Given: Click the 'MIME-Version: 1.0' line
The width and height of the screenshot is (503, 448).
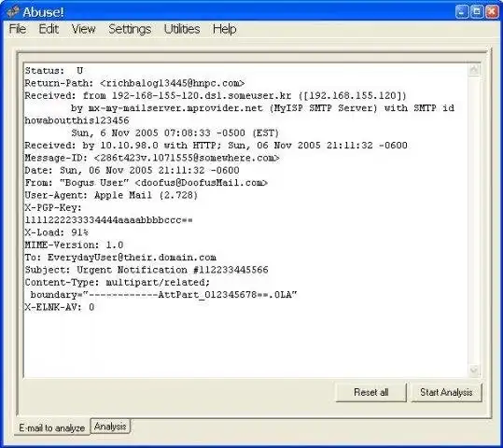Looking at the screenshot, I should click(x=74, y=245).
